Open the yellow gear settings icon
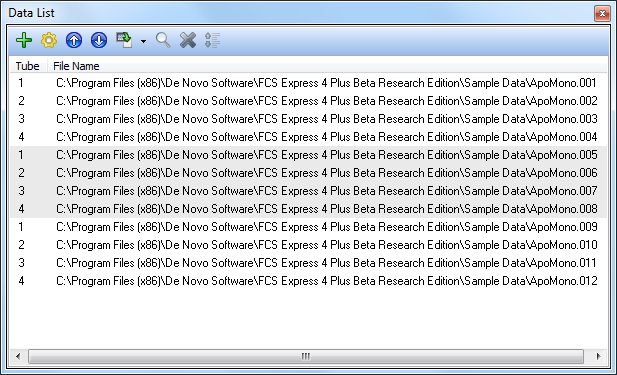617x375 pixels. coord(49,40)
